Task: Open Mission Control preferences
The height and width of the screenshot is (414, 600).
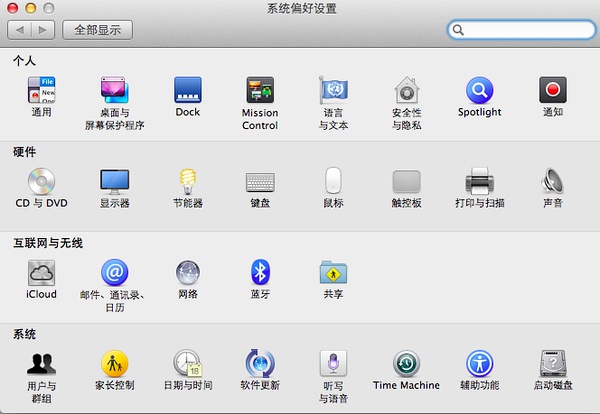Action: tap(260, 91)
